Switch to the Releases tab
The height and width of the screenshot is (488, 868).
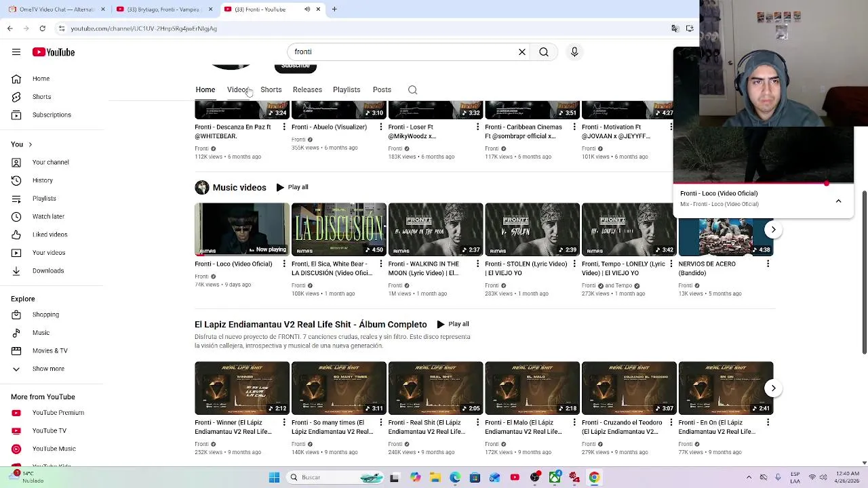pos(307,89)
